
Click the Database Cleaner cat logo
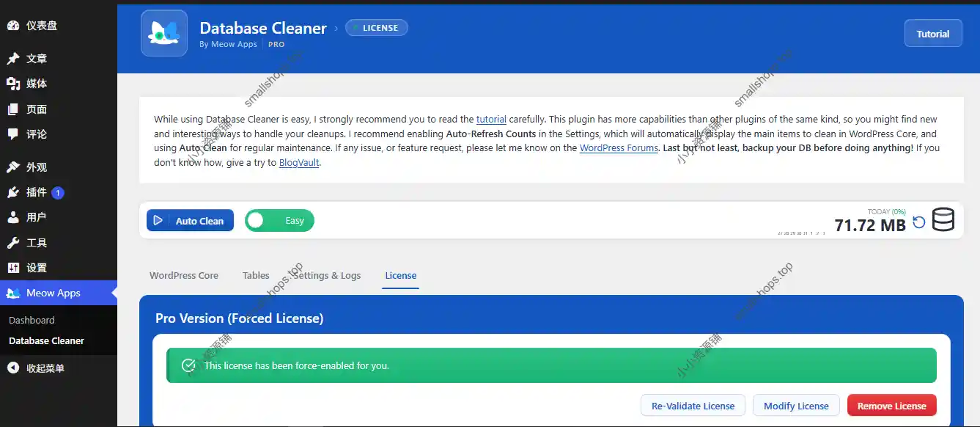pyautogui.click(x=164, y=33)
